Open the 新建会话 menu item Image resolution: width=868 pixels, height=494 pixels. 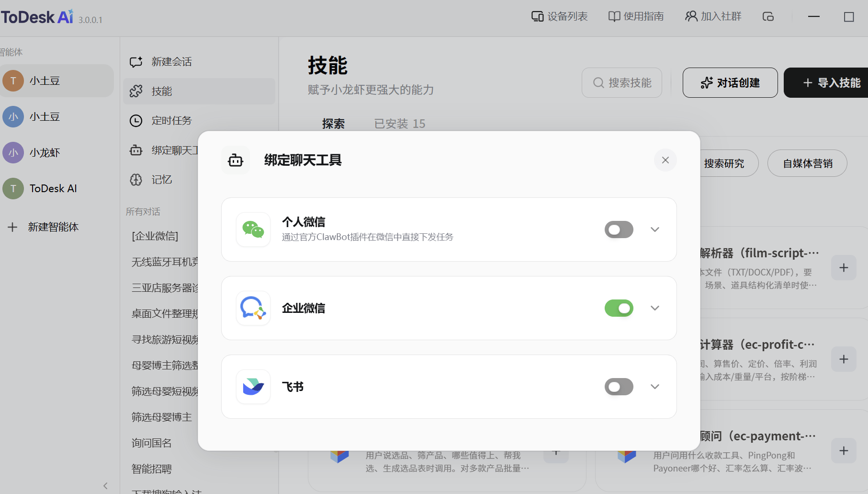click(199, 62)
